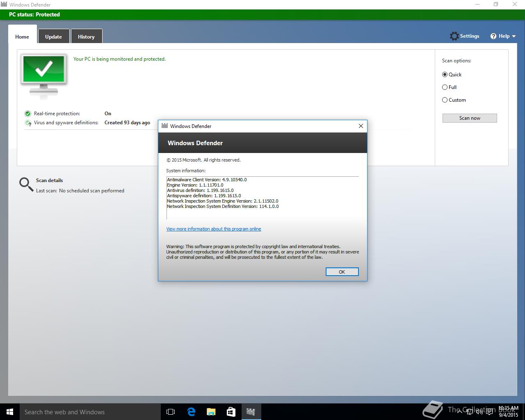This screenshot has width=525, height=420.
Task: Switch to the History tab
Action: coord(86,37)
